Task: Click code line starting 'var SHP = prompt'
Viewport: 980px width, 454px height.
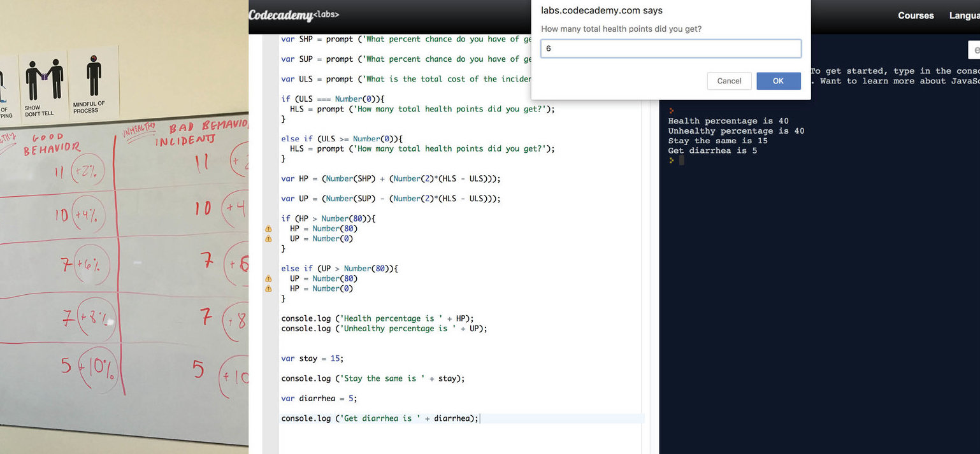Action: (406, 39)
